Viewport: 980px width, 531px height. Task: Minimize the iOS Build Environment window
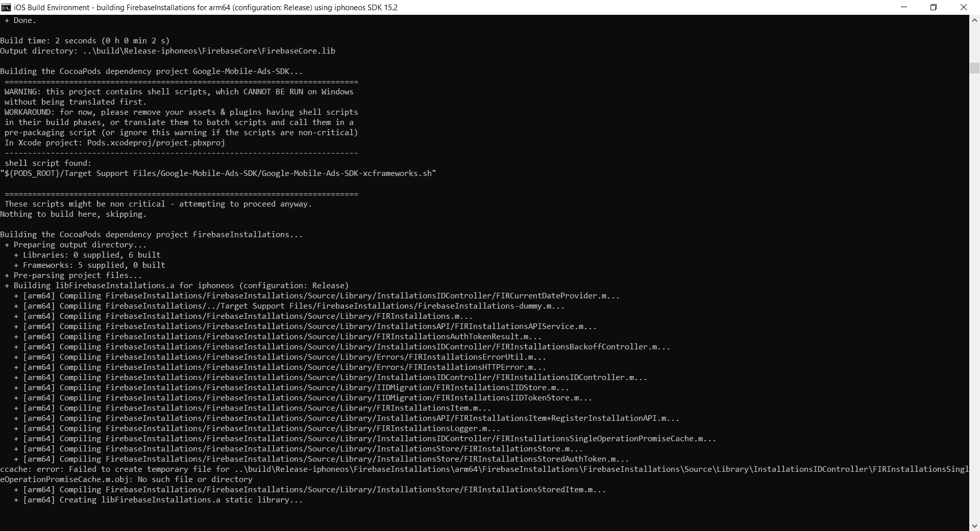[x=904, y=7]
